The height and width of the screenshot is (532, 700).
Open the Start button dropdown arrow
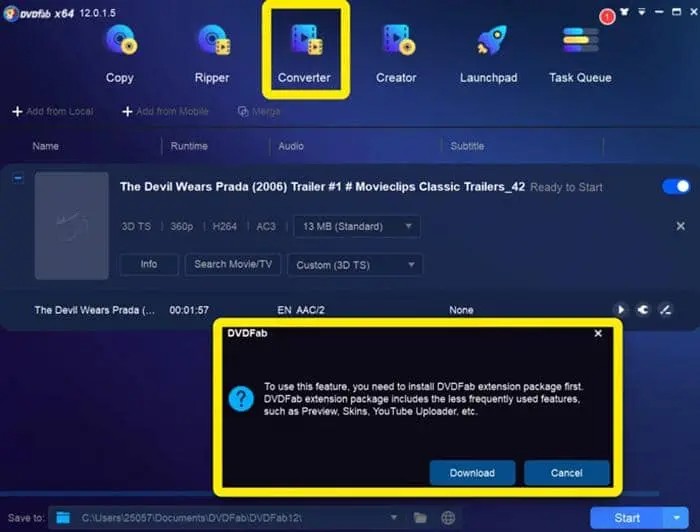click(x=677, y=518)
